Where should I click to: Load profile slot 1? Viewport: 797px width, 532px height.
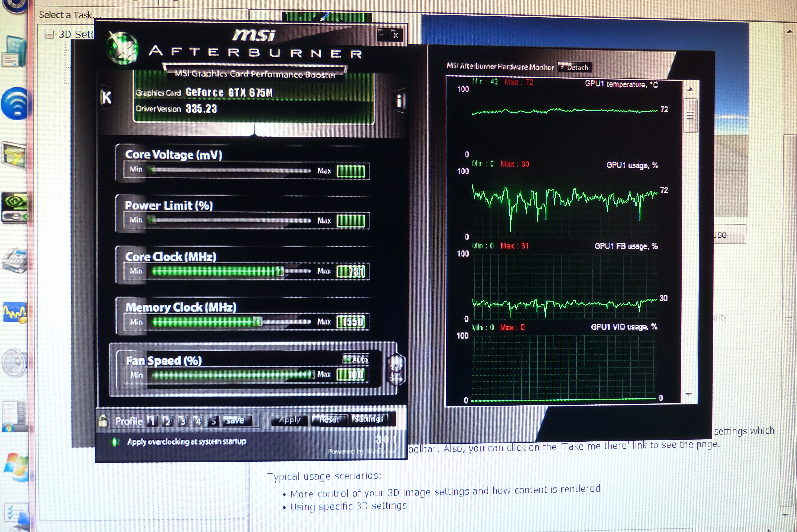click(x=152, y=421)
